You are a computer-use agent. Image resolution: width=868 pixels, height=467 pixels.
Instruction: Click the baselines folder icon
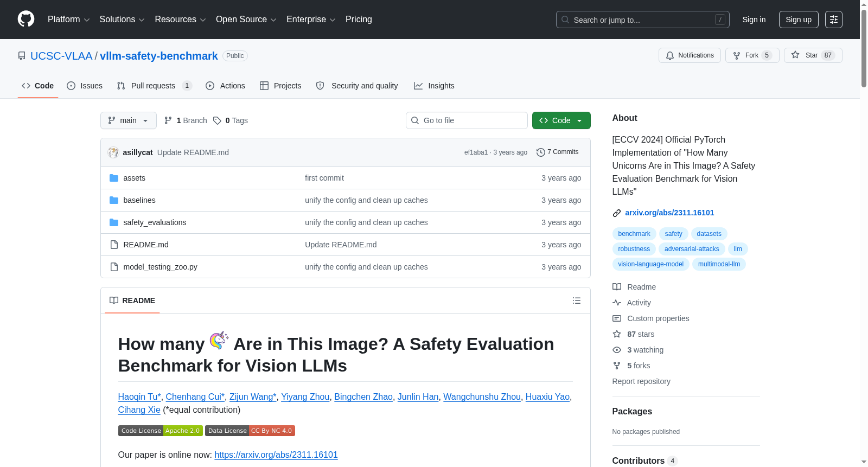coord(114,200)
